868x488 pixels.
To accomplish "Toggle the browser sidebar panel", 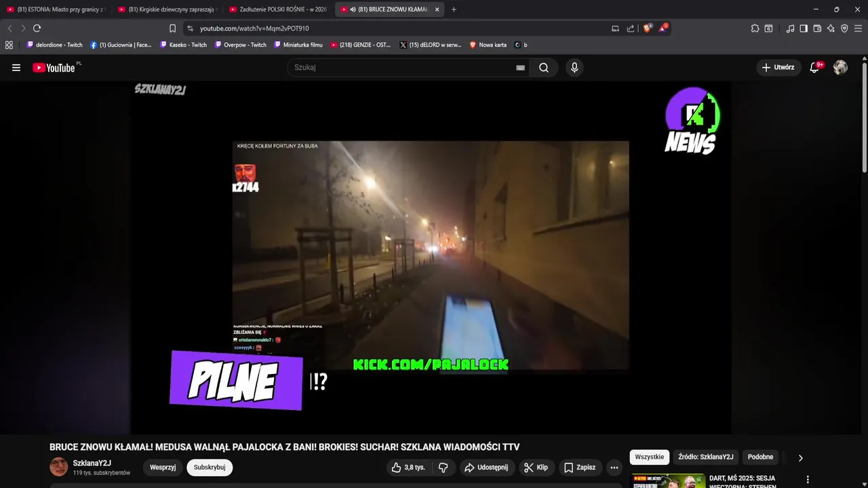I will tap(804, 28).
